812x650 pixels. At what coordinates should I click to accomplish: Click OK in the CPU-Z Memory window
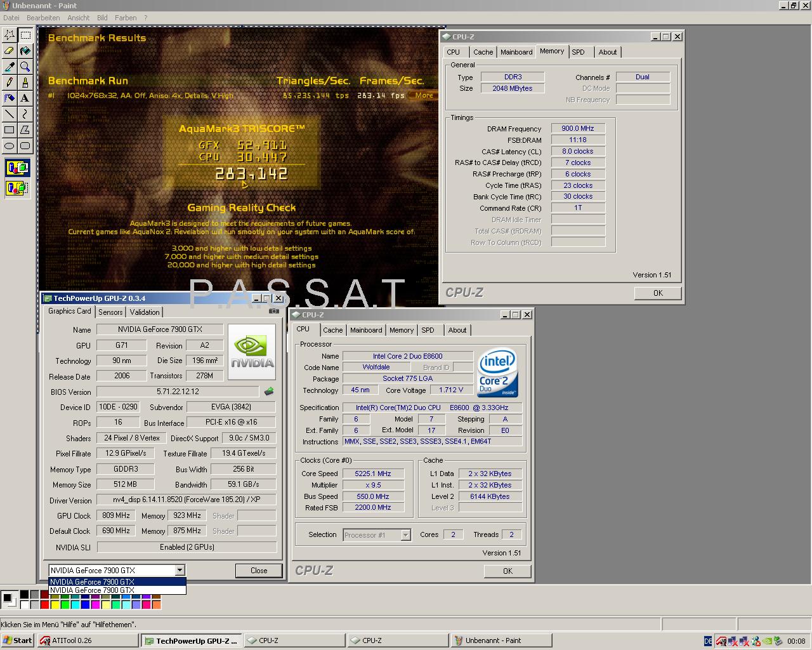[x=658, y=293]
